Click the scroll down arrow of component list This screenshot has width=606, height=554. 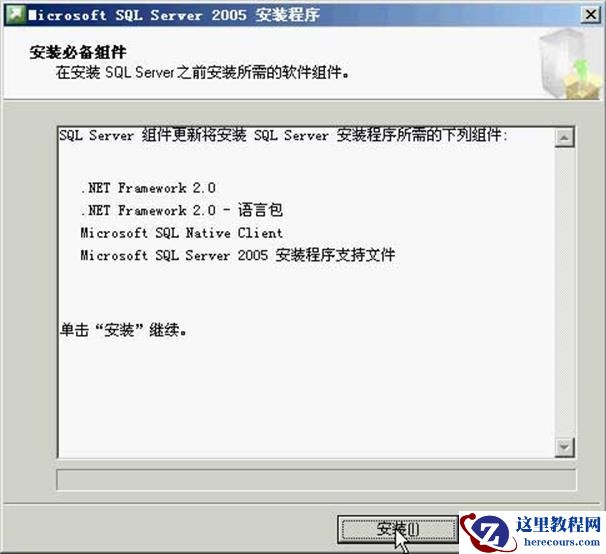pos(564,447)
